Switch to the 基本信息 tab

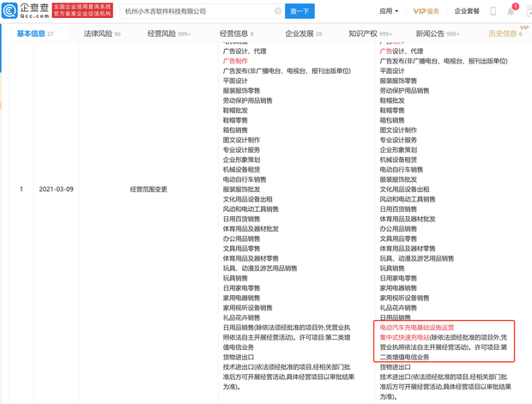coord(32,33)
